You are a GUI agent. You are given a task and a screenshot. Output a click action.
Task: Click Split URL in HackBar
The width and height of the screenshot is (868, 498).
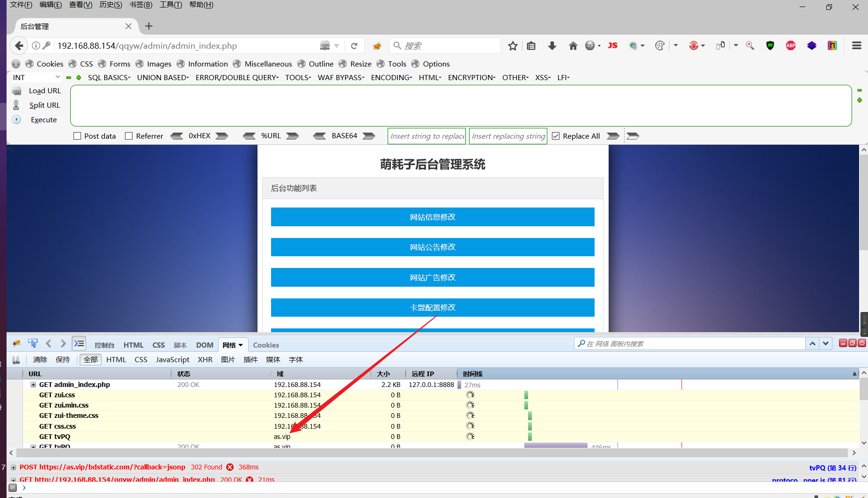(x=44, y=105)
